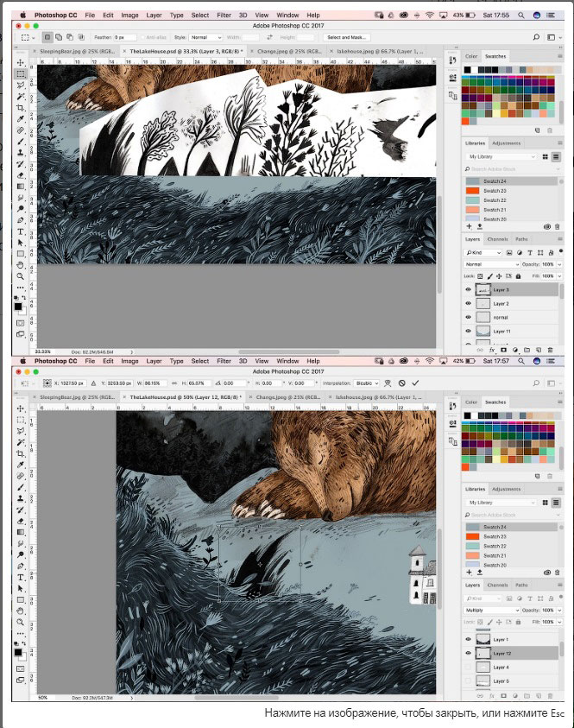Click Wi-Fi icon in upper macOS menu bar

coord(430,15)
